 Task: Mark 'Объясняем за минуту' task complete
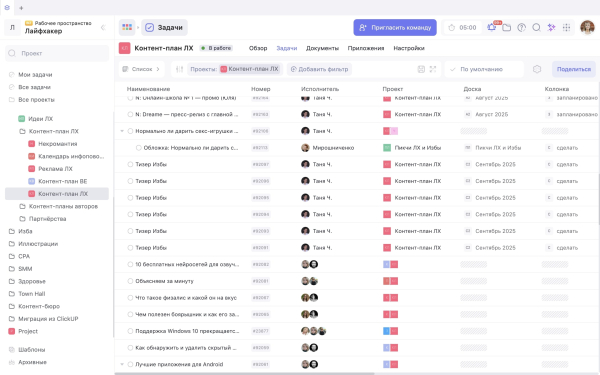(130, 281)
